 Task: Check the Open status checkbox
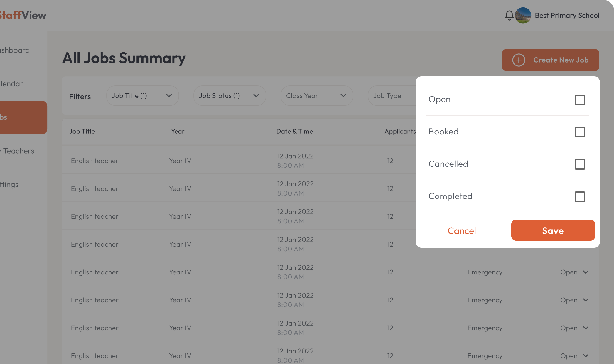point(580,100)
